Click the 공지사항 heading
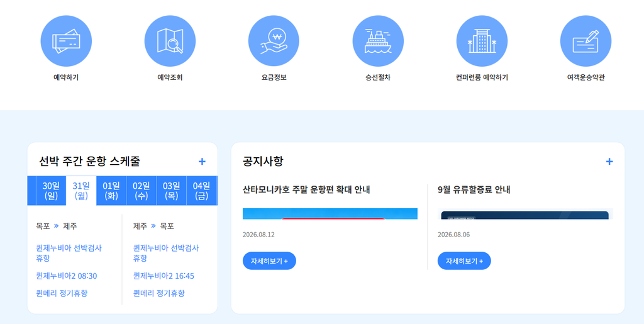Image resolution: width=644 pixels, height=324 pixels. pyautogui.click(x=263, y=162)
